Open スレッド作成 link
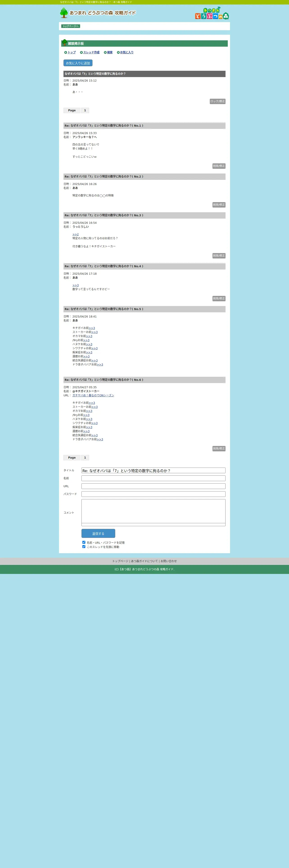Viewport: 289px width, 868px height. coord(91,53)
